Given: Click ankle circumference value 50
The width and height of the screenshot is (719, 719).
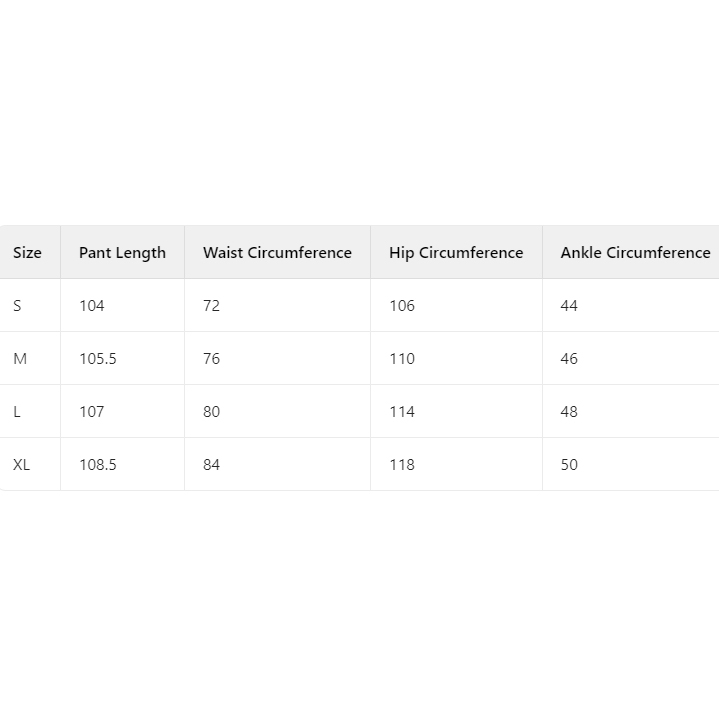Looking at the screenshot, I should click(569, 465).
